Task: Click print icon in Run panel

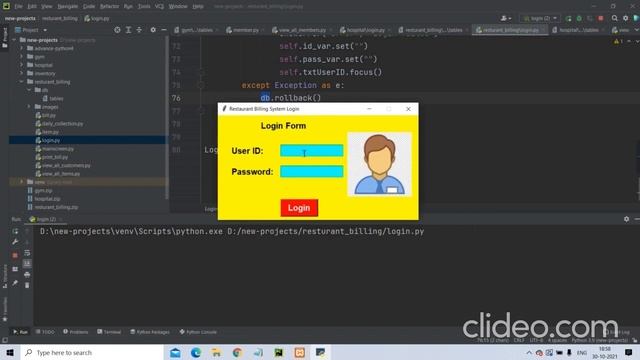Action: (27, 275)
